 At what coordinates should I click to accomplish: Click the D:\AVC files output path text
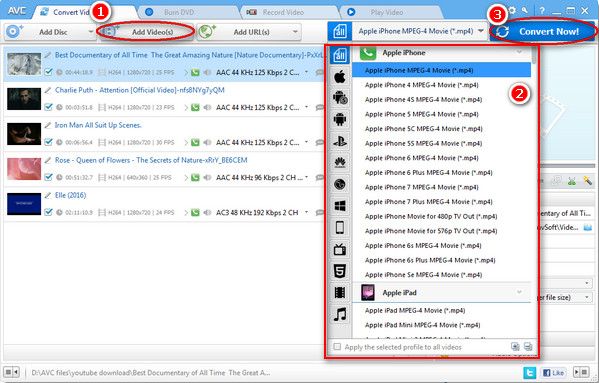[x=151, y=372]
